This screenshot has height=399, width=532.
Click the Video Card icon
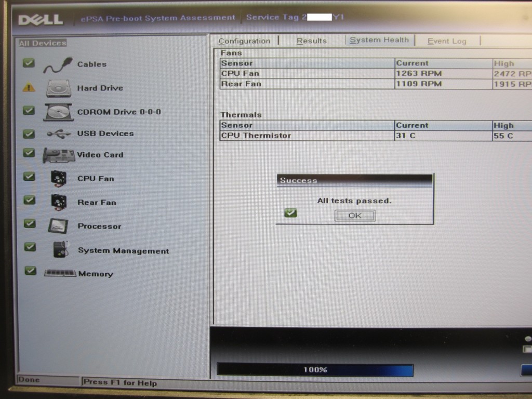59,155
